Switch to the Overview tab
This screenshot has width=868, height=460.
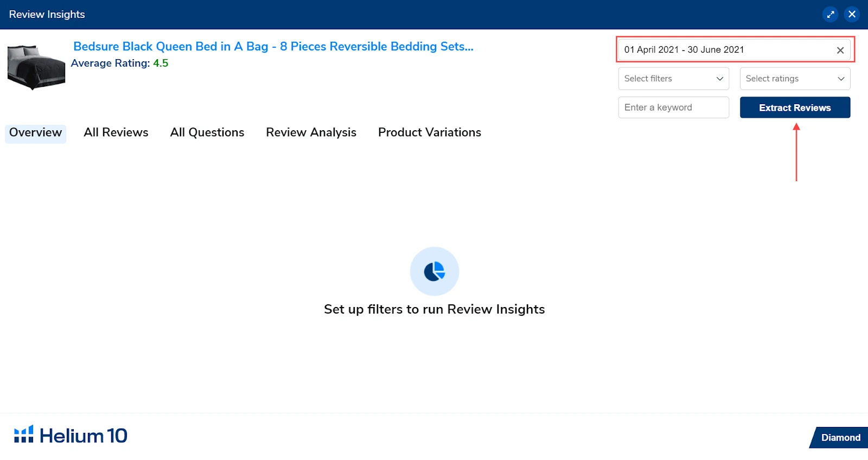pos(36,133)
